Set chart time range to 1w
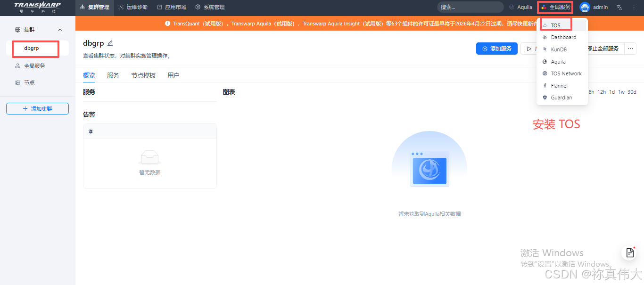 621,92
